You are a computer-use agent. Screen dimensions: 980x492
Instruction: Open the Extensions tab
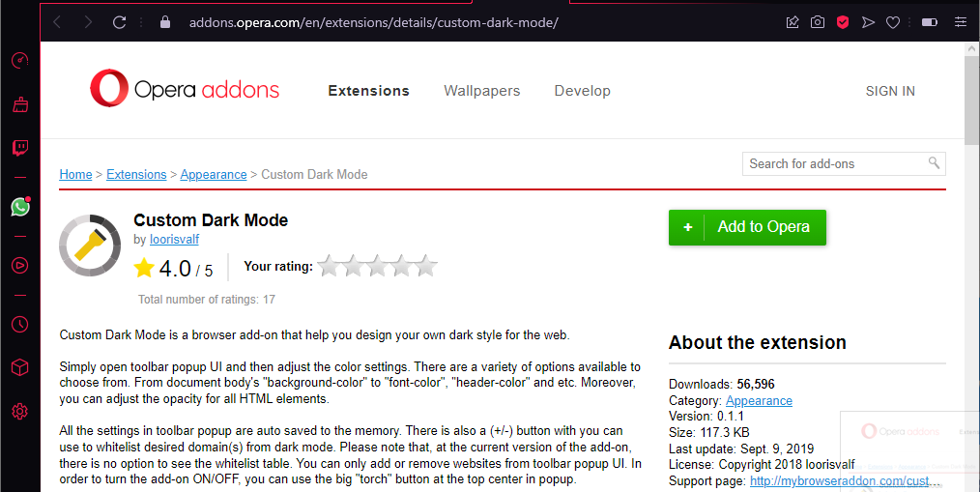[x=369, y=91]
